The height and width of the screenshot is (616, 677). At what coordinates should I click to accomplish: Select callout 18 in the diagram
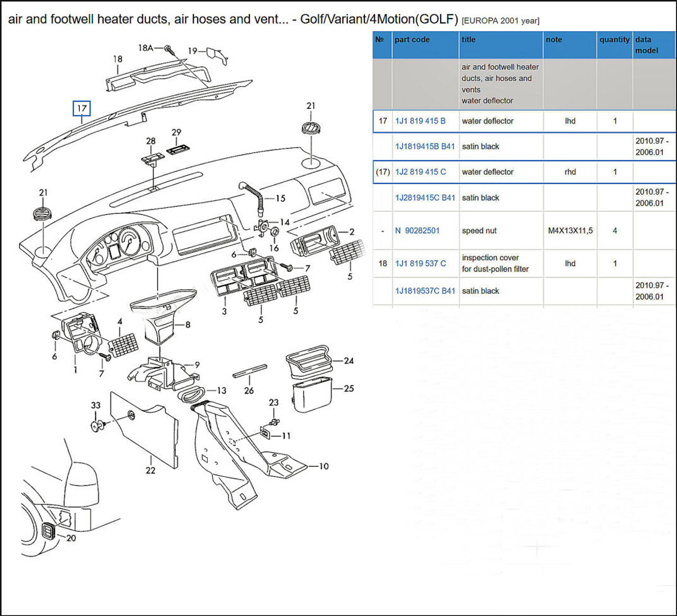[117, 59]
